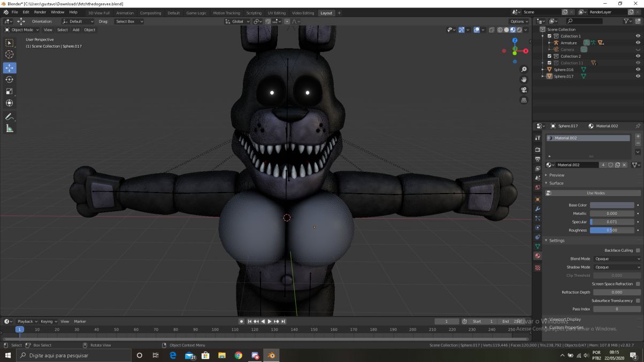This screenshot has height=362, width=644.
Task: Collapse the Surface panel
Action: [x=556, y=183]
